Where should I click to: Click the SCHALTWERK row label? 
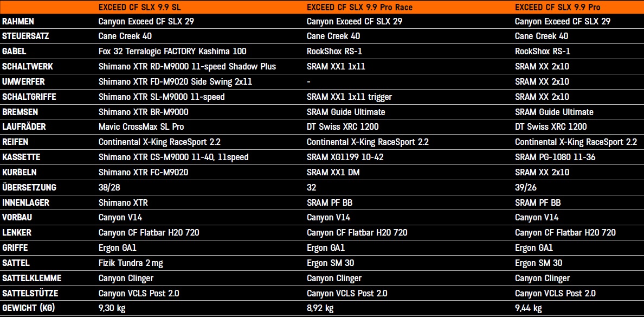[27, 67]
